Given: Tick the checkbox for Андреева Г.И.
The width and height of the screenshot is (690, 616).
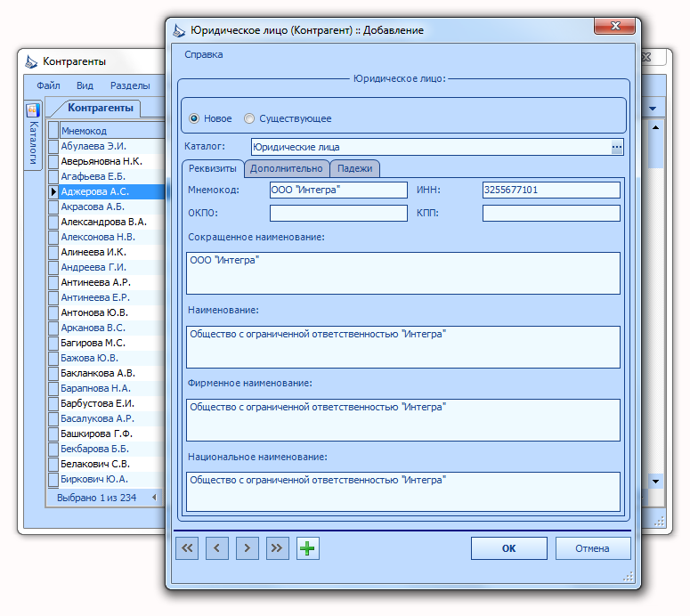Looking at the screenshot, I should pyautogui.click(x=53, y=267).
